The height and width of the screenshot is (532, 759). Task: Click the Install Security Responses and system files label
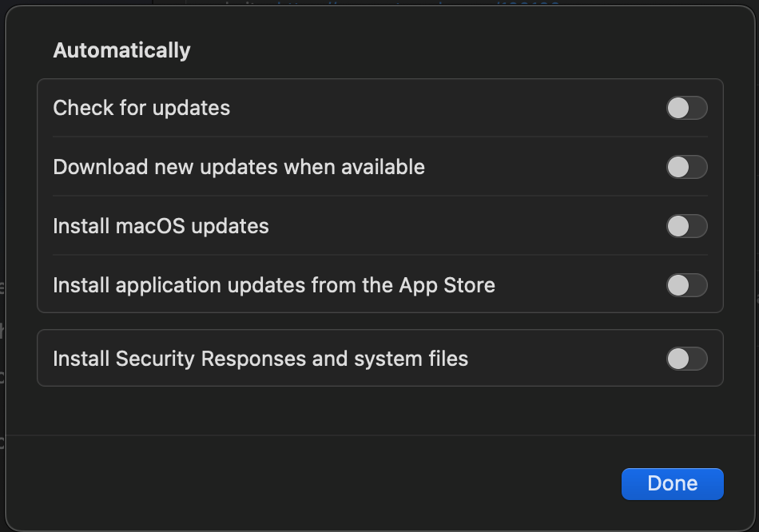pyautogui.click(x=260, y=359)
